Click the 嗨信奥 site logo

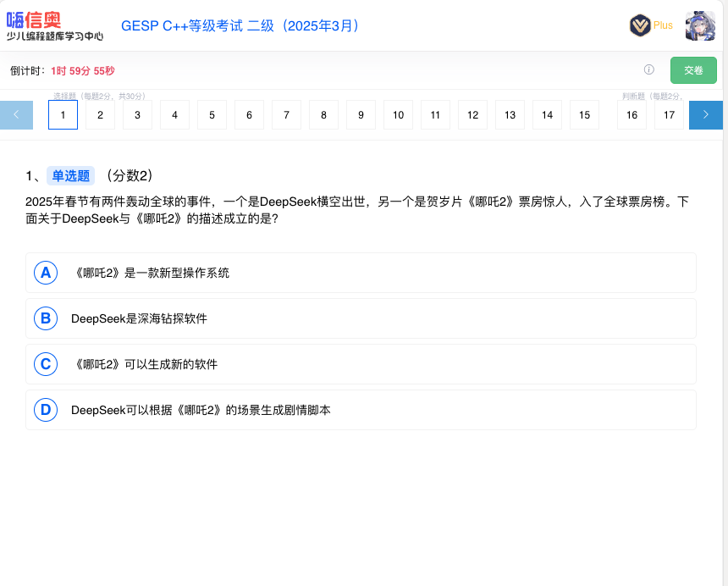33,20
